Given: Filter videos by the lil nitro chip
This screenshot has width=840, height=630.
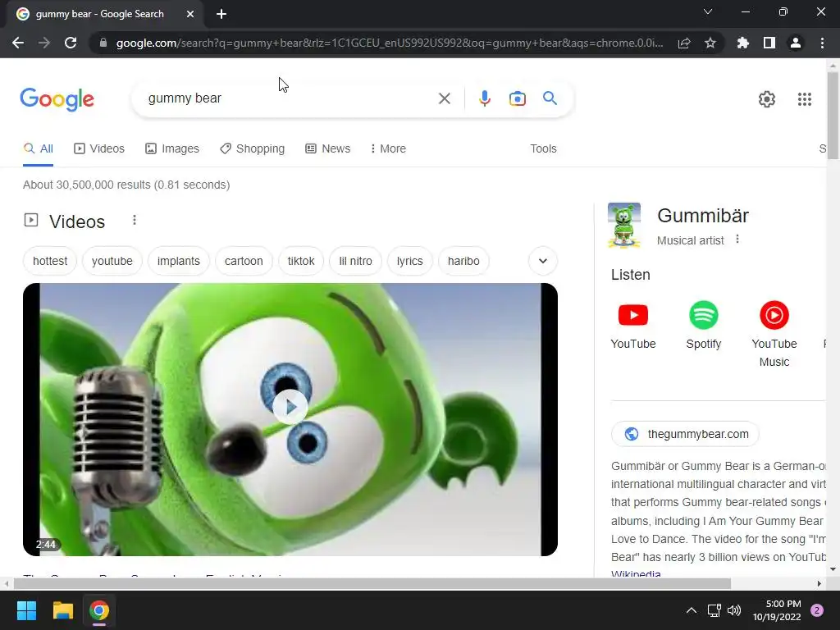Looking at the screenshot, I should click(355, 261).
